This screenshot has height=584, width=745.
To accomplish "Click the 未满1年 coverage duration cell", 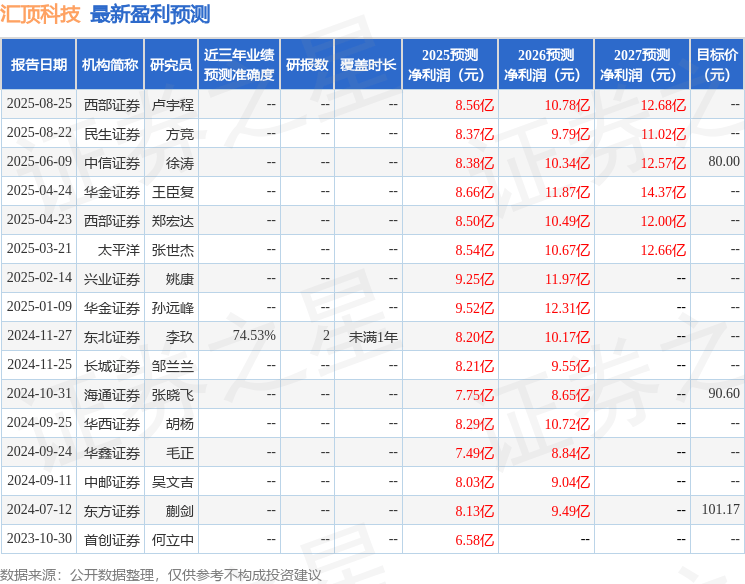I will point(373,336).
